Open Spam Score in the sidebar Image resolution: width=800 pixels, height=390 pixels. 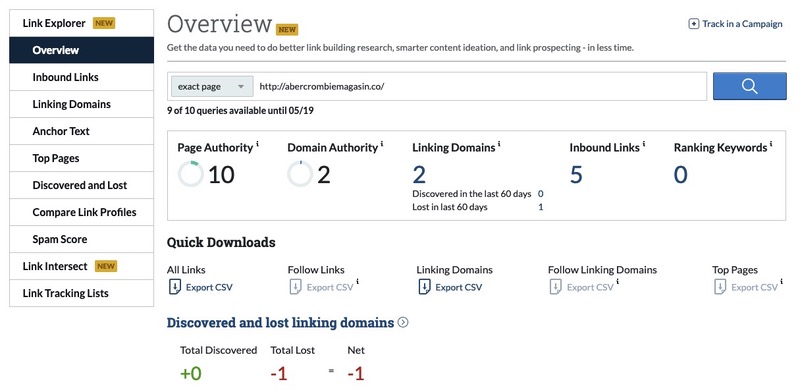click(82, 239)
